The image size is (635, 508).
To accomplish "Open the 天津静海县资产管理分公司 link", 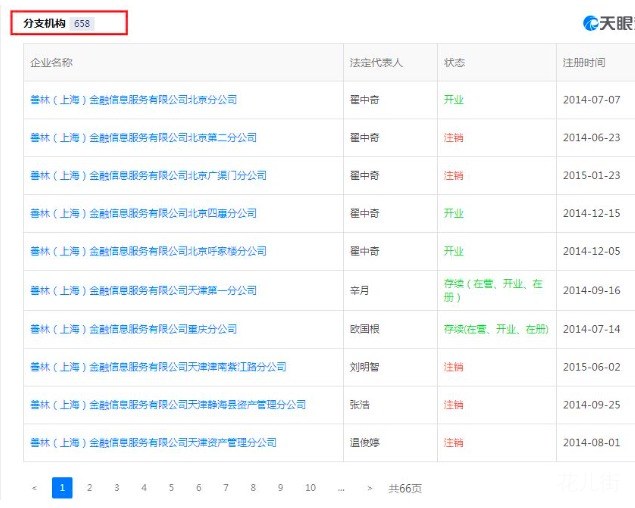I will tap(168, 405).
